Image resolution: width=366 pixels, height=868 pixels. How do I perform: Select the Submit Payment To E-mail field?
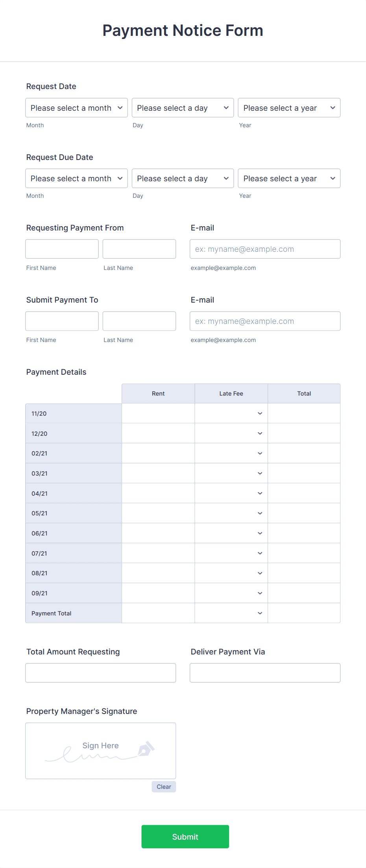tap(264, 321)
